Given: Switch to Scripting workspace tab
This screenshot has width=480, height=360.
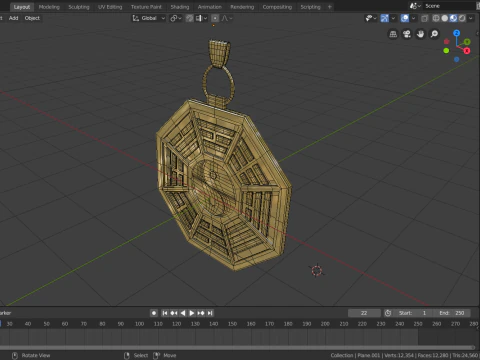Looking at the screenshot, I should 310,7.
